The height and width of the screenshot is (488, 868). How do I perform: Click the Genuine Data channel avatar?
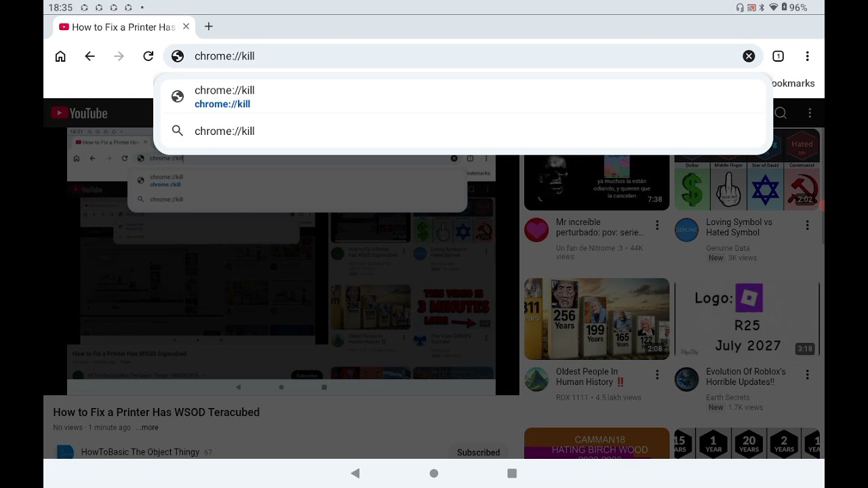click(x=687, y=230)
